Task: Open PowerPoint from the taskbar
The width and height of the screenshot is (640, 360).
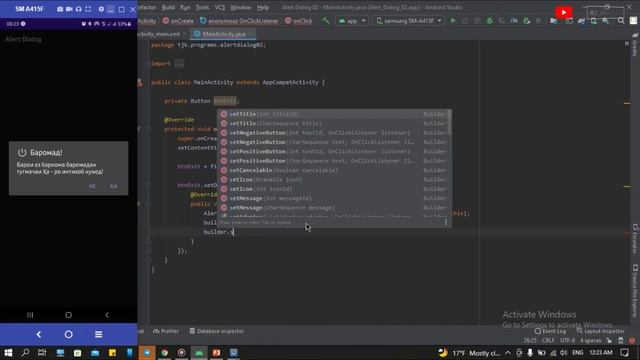Action: tap(216, 353)
